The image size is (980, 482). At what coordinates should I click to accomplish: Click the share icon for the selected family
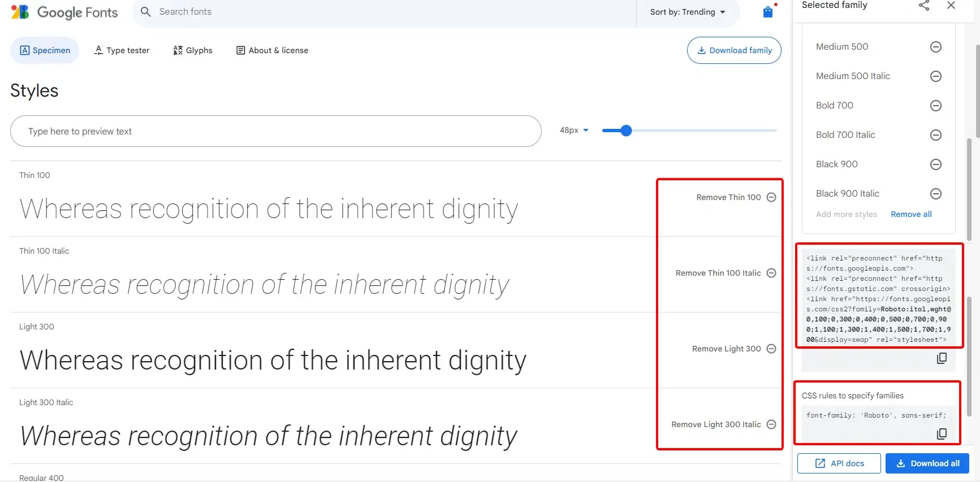pyautogui.click(x=924, y=6)
